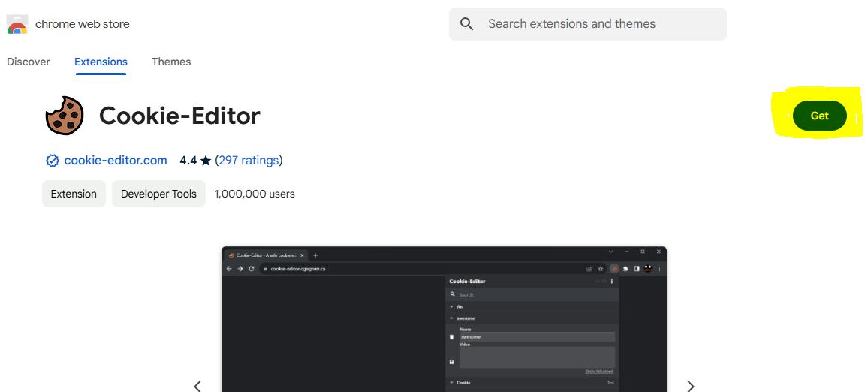Click the Developer Tools category chip

(x=158, y=194)
